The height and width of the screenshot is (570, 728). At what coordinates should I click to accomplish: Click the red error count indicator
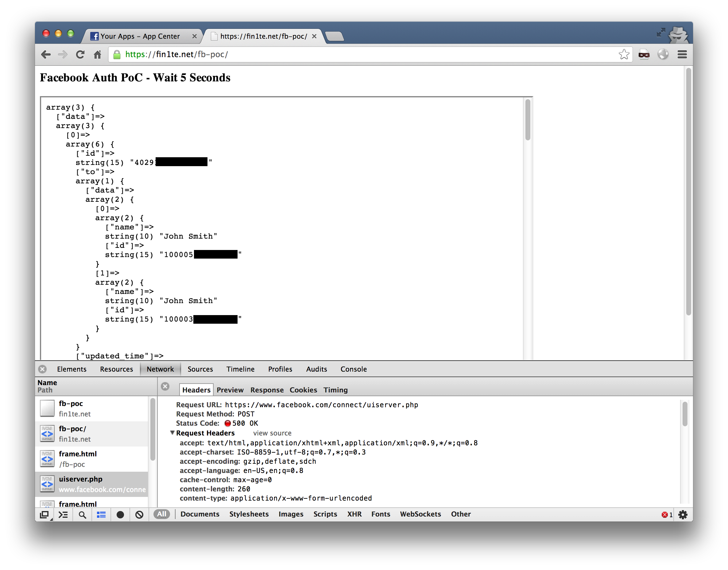[667, 514]
